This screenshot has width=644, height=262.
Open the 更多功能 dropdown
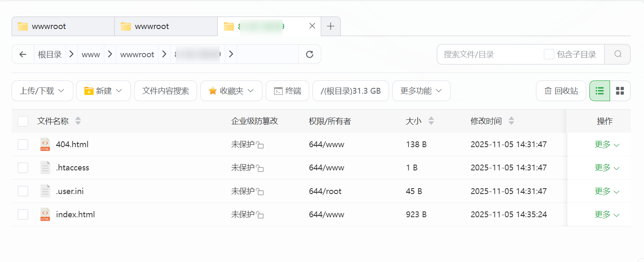(x=421, y=91)
